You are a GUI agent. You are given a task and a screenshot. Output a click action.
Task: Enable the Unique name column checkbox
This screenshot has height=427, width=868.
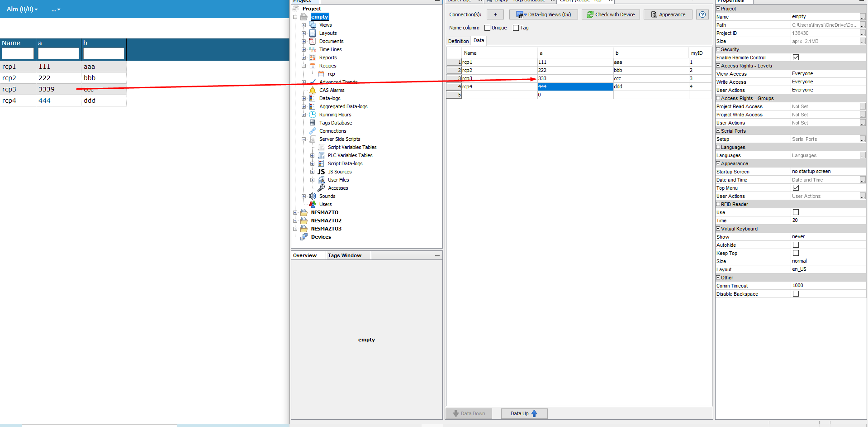coord(487,28)
